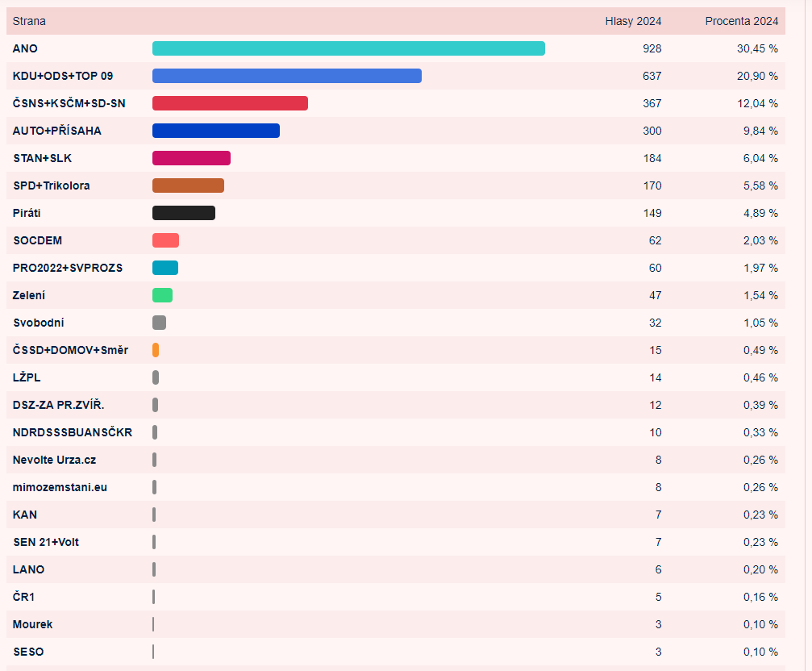Click the vote count 637

[x=652, y=76]
